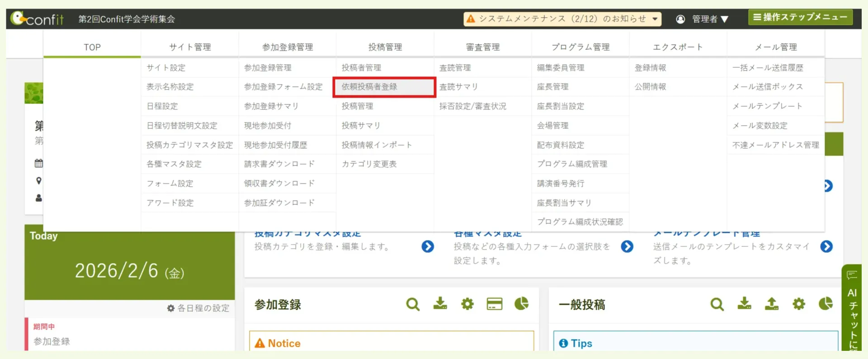Click credit card icon in 参加登録 panel

495,304
